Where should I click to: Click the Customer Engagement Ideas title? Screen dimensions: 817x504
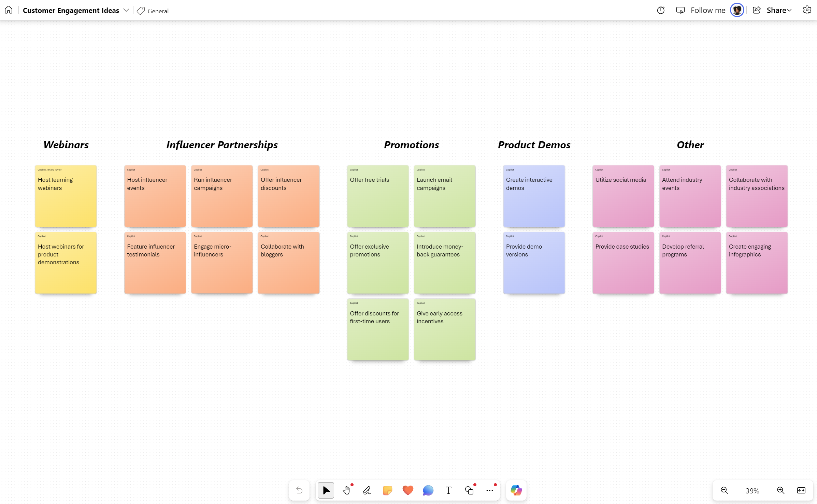pyautogui.click(x=71, y=11)
